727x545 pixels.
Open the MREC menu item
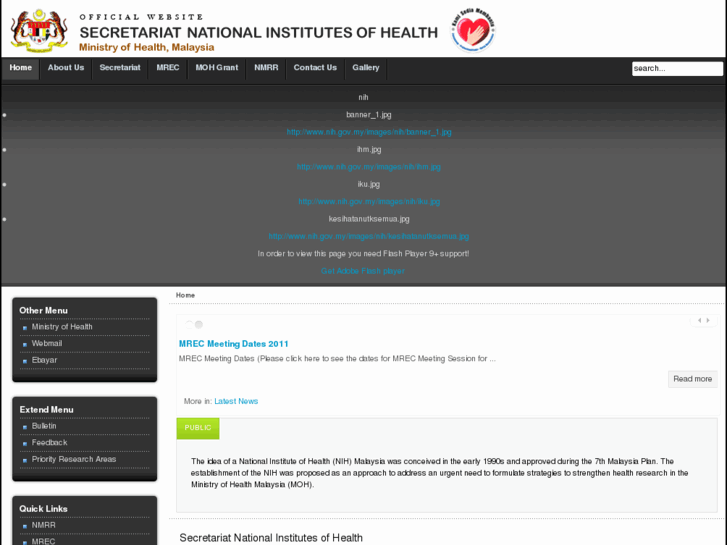[x=168, y=68]
